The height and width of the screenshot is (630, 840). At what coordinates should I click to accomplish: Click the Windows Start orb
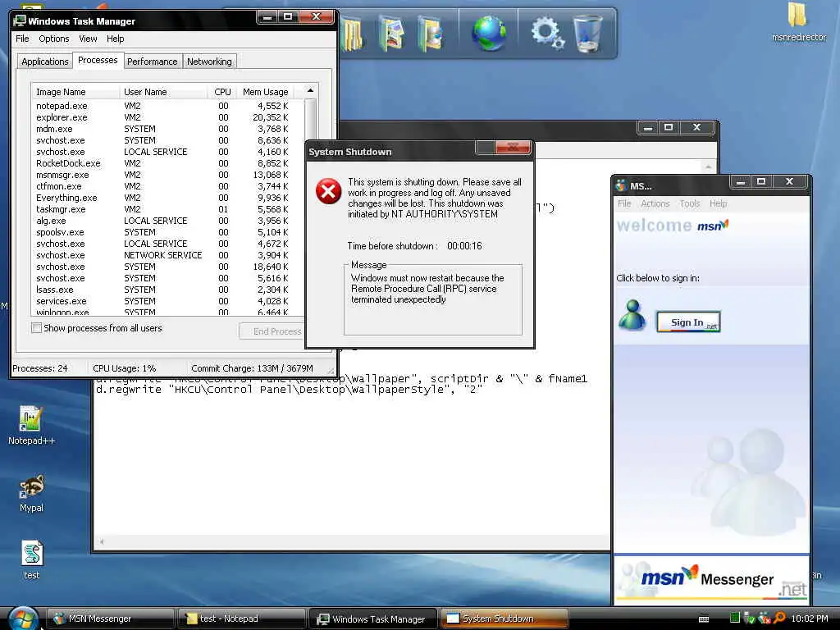pos(22,619)
